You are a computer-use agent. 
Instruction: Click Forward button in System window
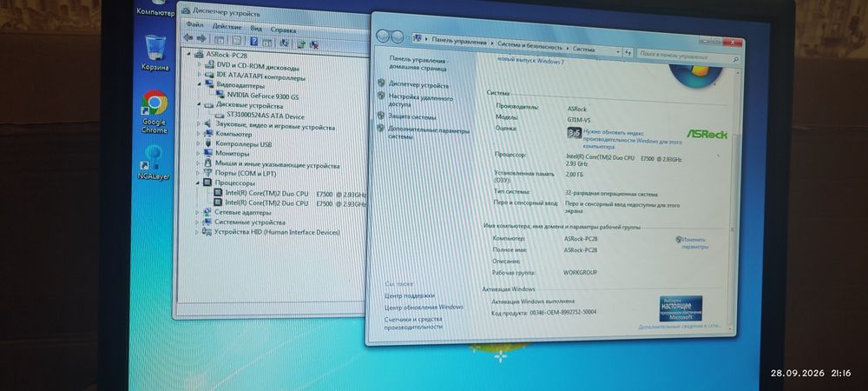click(398, 37)
